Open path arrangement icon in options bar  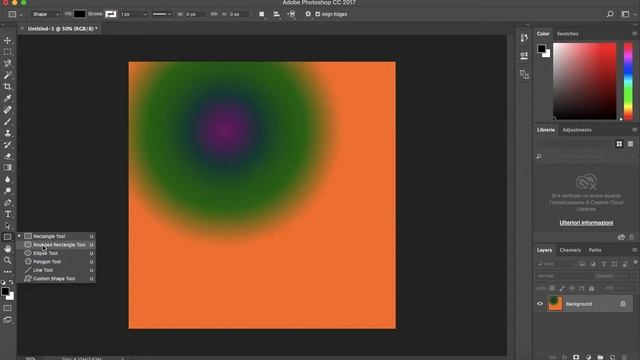(x=292, y=14)
